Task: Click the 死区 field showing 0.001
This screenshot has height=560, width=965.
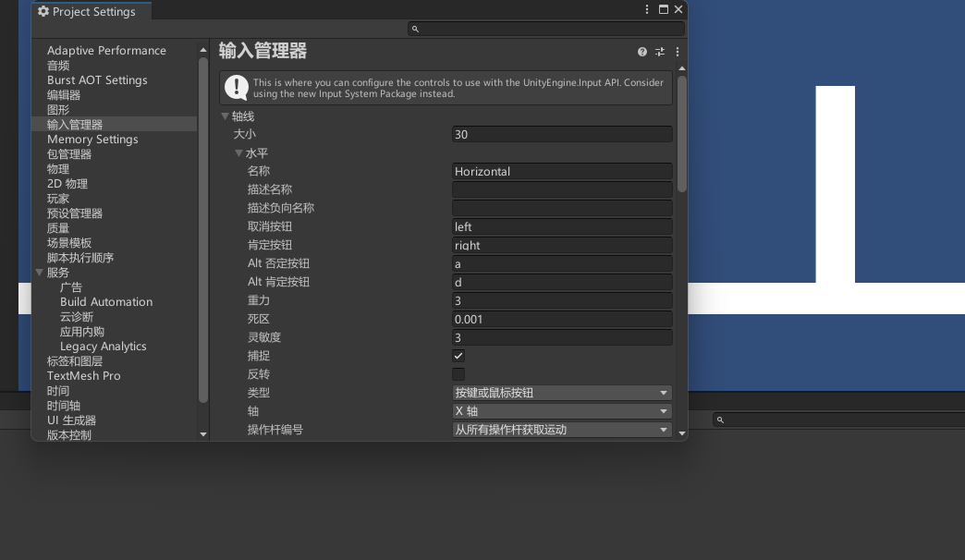Action: click(562, 319)
